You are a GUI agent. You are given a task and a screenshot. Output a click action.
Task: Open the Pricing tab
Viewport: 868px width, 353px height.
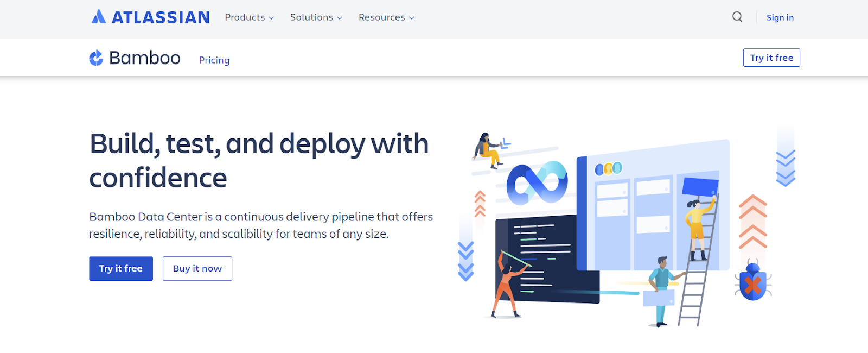point(214,60)
